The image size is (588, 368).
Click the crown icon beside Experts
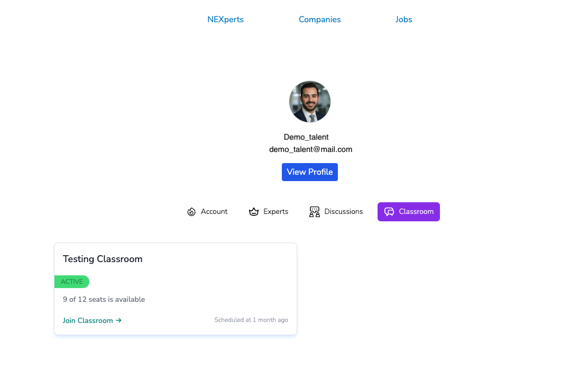coord(254,212)
